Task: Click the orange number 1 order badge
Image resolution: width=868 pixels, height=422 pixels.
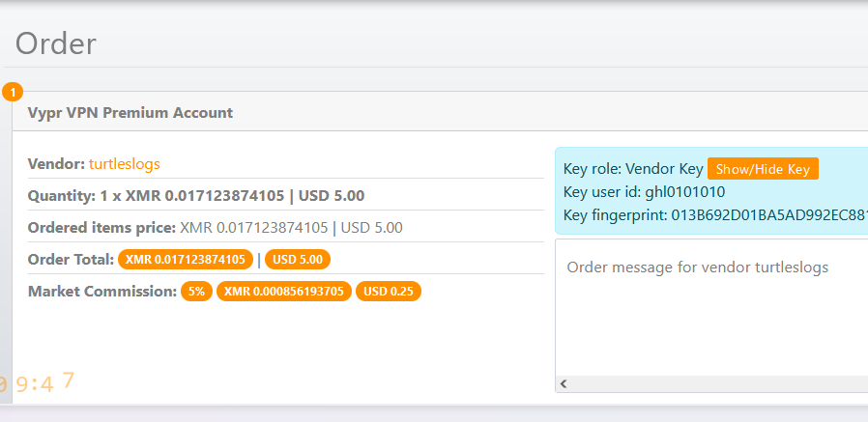Action: [x=13, y=93]
